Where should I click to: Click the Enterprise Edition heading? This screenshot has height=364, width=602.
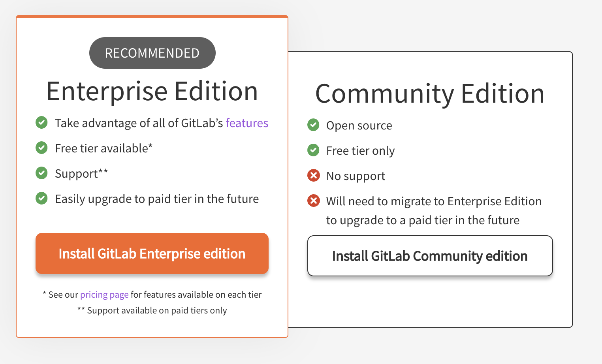[152, 91]
